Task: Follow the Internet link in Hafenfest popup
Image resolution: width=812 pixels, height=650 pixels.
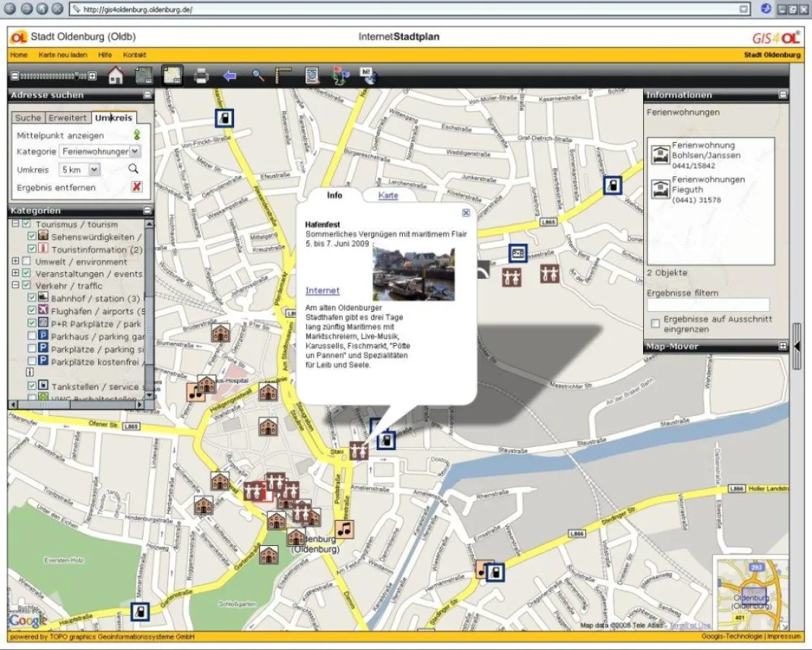Action: point(322,290)
